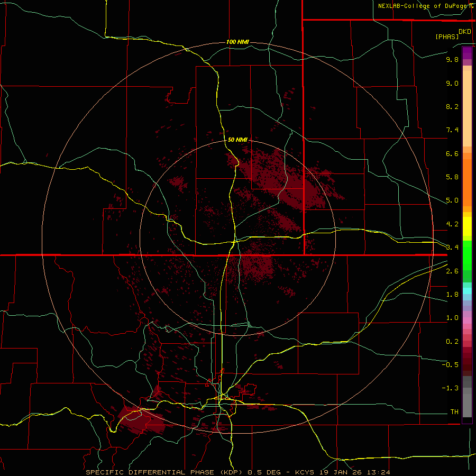Click the 4.2 value on color scale
The width and height of the screenshot is (476, 476).
pyautogui.click(x=452, y=224)
